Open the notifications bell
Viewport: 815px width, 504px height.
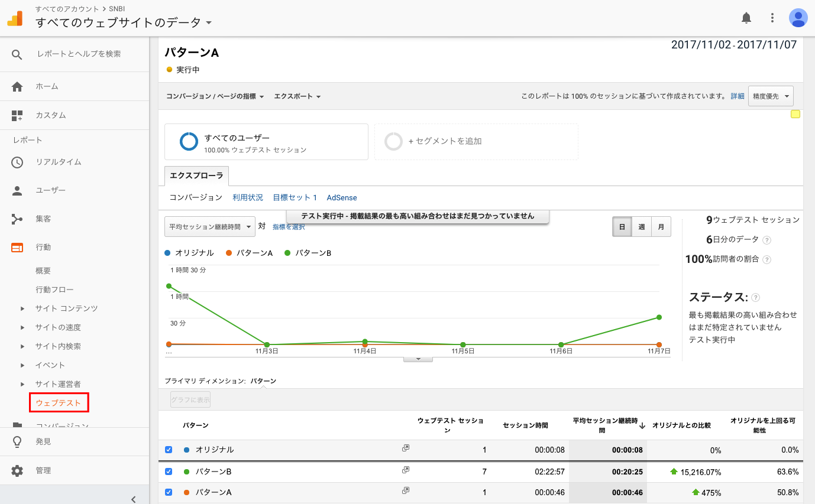coord(746,18)
